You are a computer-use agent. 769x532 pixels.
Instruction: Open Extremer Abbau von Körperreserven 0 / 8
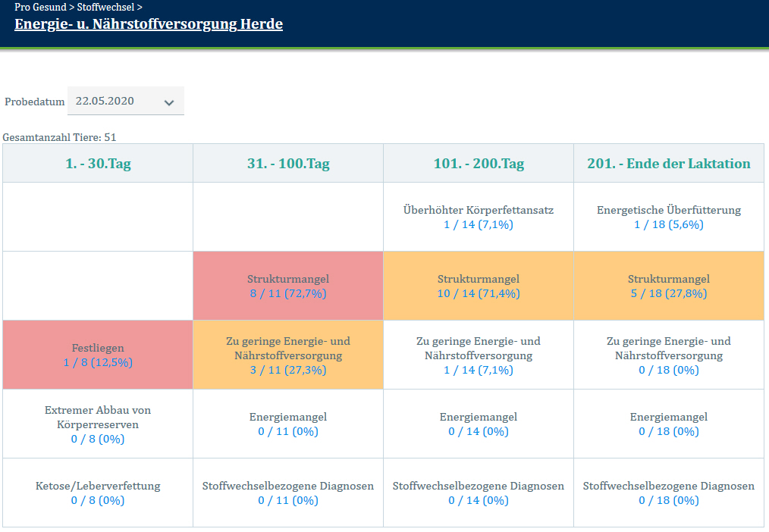pyautogui.click(x=98, y=439)
